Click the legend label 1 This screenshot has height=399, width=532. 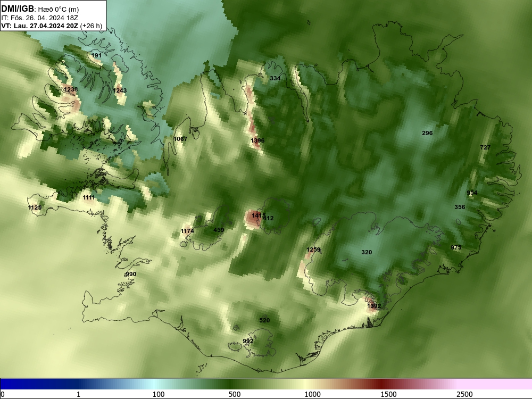78,394
